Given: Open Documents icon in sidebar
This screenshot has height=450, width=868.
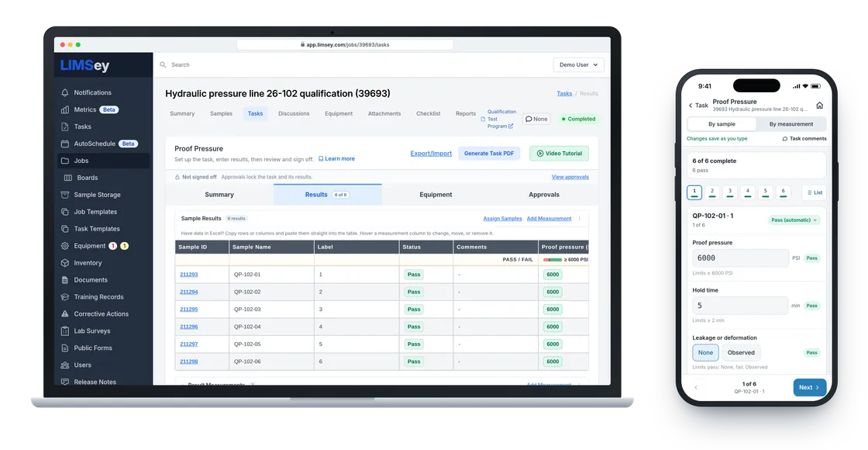Looking at the screenshot, I should [x=65, y=280].
